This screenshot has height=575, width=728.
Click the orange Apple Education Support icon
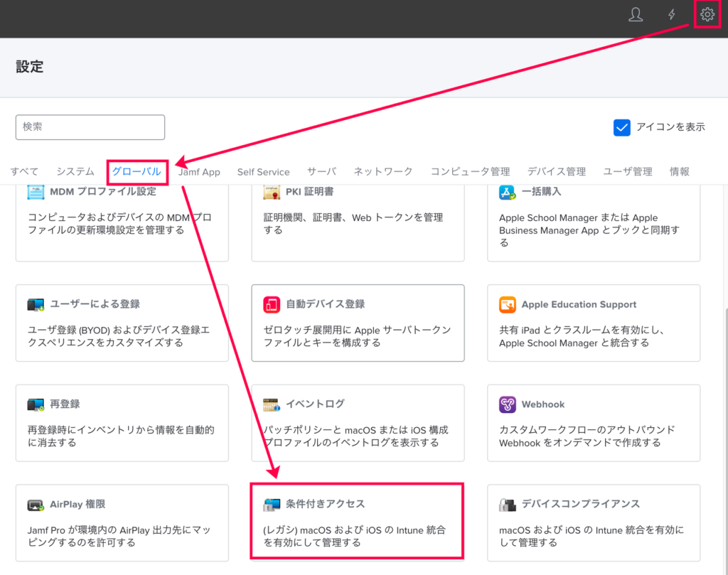tap(508, 304)
